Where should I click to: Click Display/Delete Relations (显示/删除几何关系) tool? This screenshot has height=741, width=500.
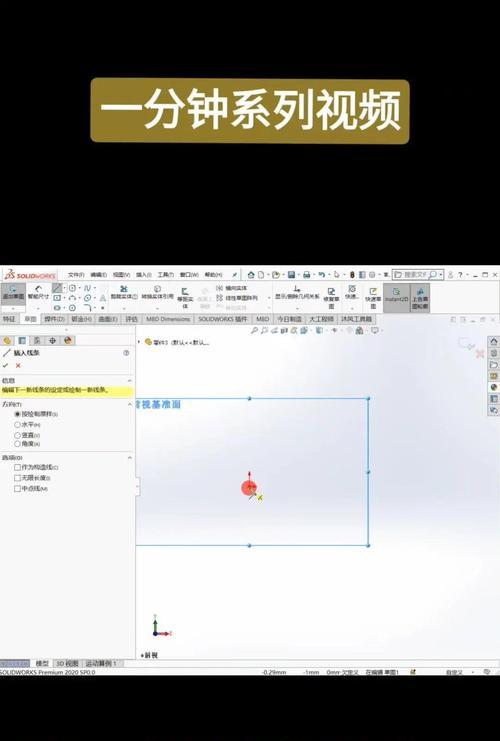(297, 292)
